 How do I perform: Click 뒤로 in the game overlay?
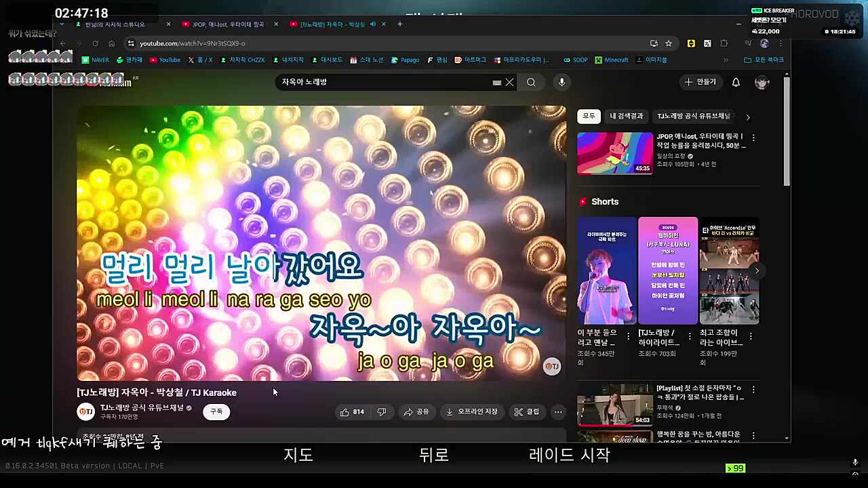(x=434, y=455)
